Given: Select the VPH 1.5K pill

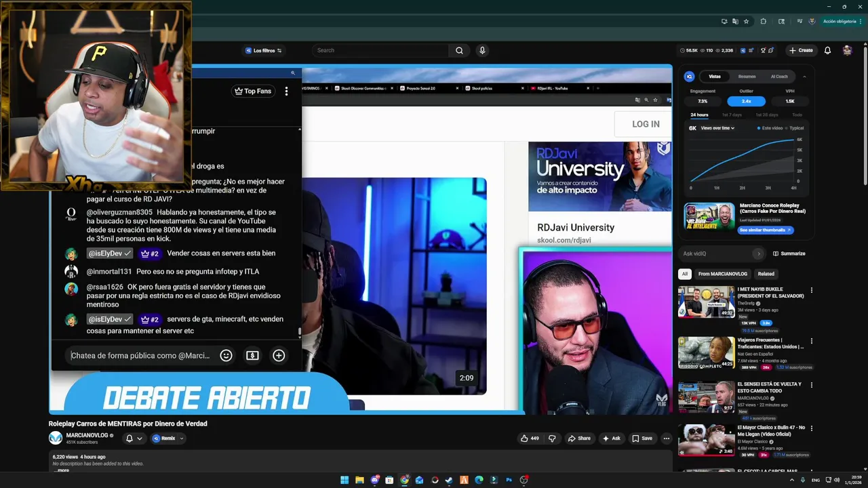Looking at the screenshot, I should 790,101.
